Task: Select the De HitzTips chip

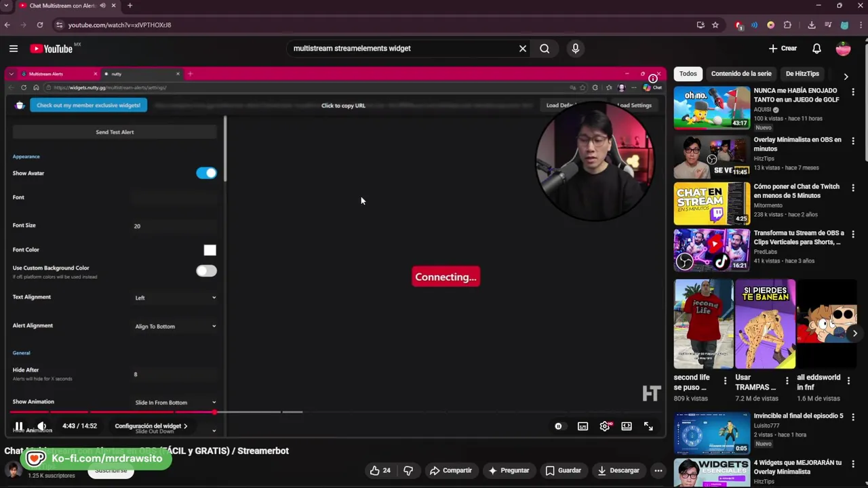Action: (802, 73)
